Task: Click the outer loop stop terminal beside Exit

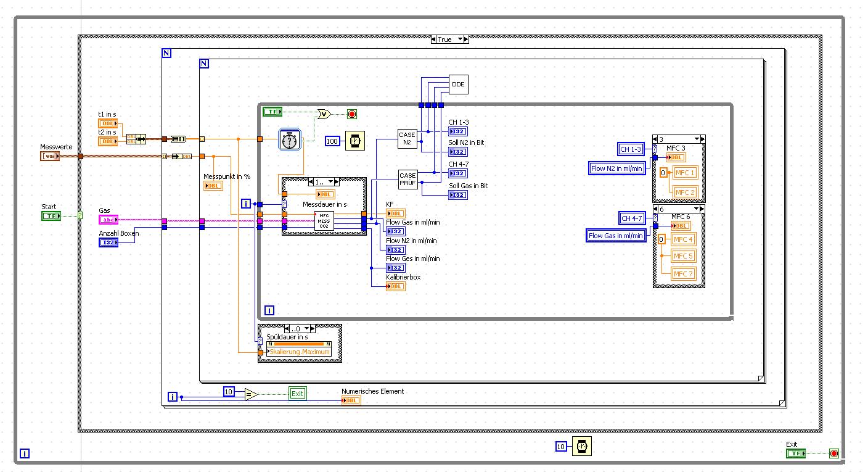Action: coord(834,453)
